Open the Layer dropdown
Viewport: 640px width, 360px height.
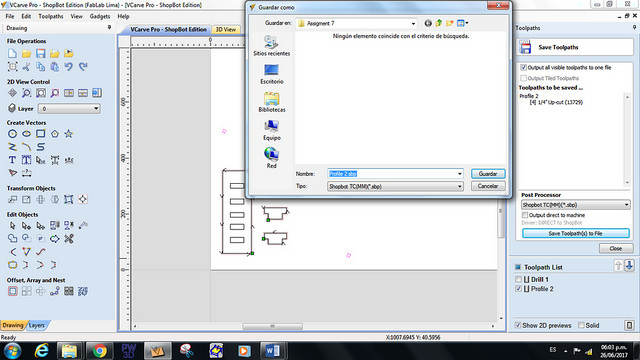point(69,109)
